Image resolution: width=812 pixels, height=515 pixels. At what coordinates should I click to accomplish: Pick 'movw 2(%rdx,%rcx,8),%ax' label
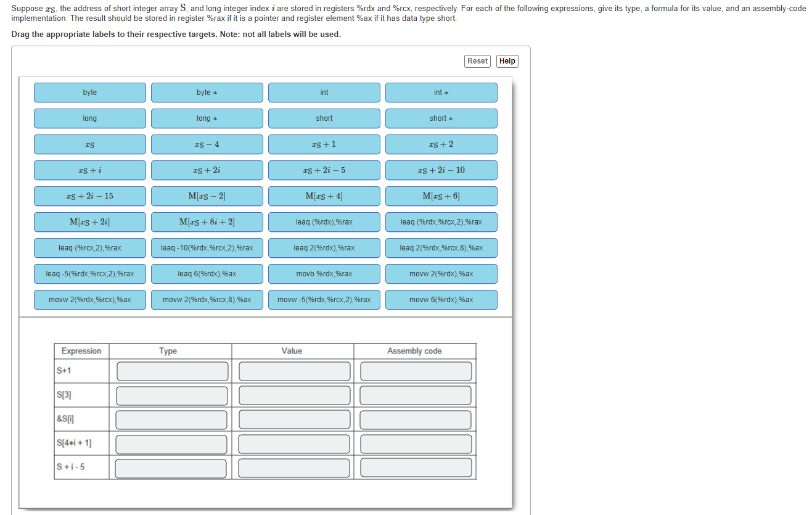tap(207, 300)
